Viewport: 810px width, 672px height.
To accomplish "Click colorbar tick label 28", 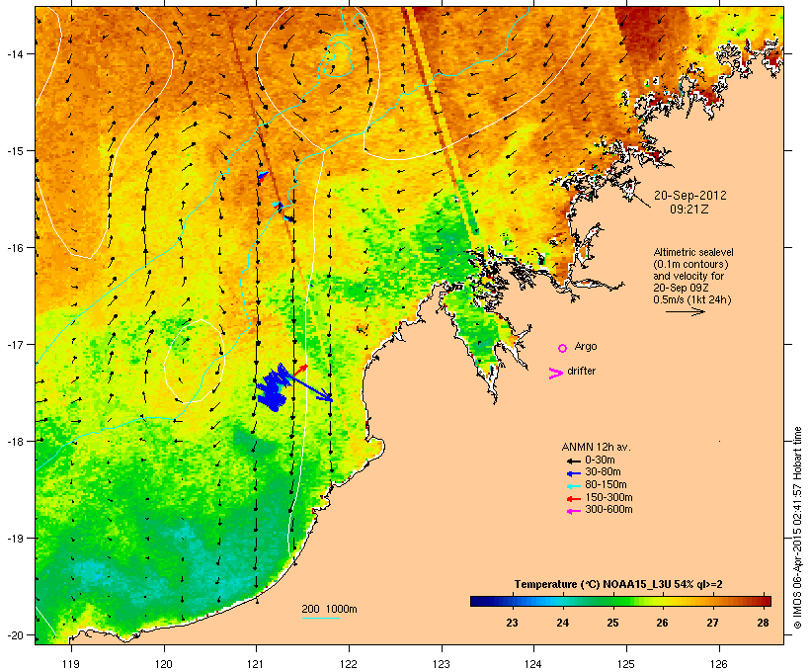I will [x=763, y=623].
